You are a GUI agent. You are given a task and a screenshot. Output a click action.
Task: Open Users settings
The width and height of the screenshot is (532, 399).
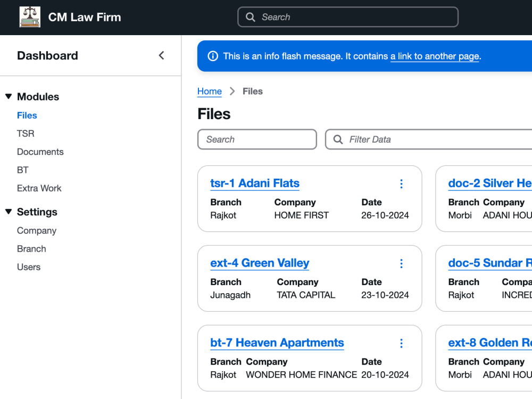click(x=29, y=267)
